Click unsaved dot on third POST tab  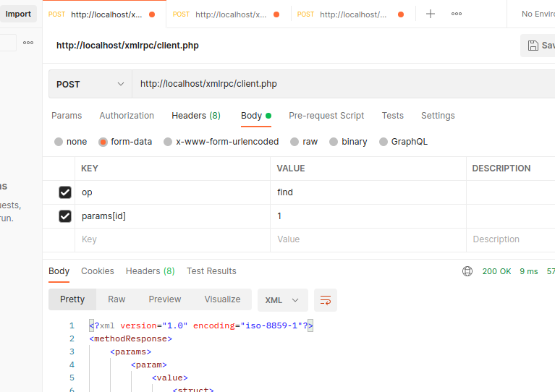click(x=401, y=14)
